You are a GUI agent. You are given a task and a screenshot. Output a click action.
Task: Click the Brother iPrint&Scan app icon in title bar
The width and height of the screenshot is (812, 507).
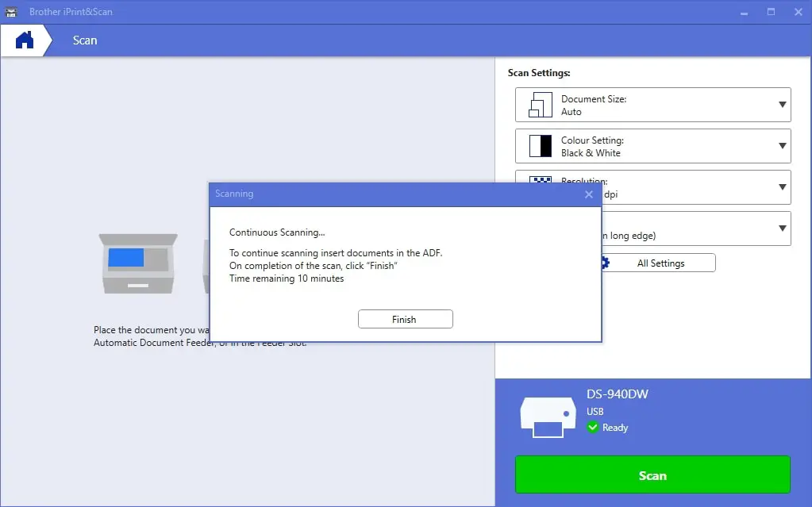pos(11,11)
